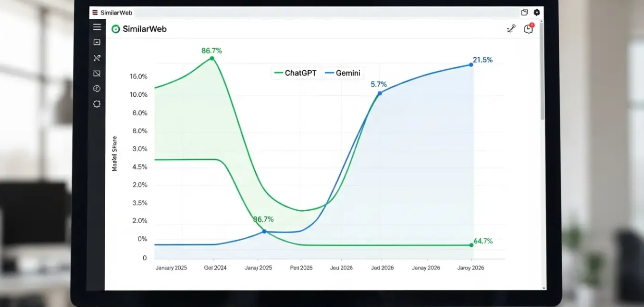Screen dimensions: 644x307
Task: Click the crossed-out screen sidebar icon
Action: tap(97, 74)
